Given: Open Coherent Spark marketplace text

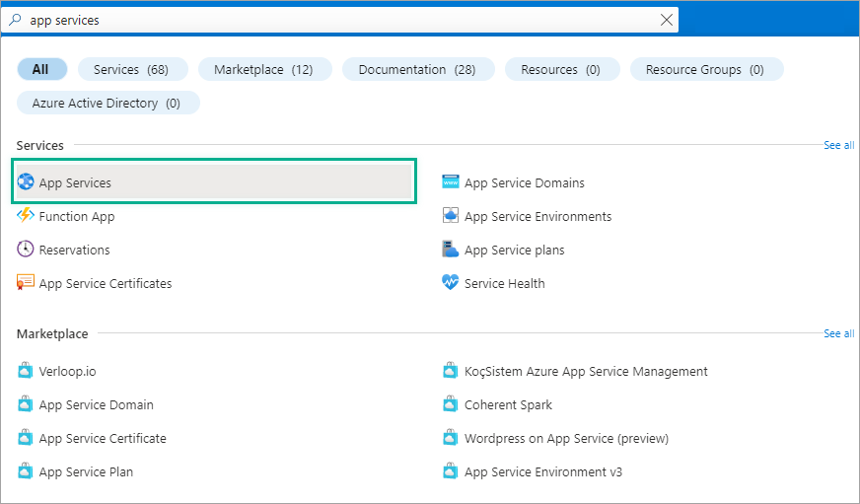Looking at the screenshot, I should [x=508, y=404].
